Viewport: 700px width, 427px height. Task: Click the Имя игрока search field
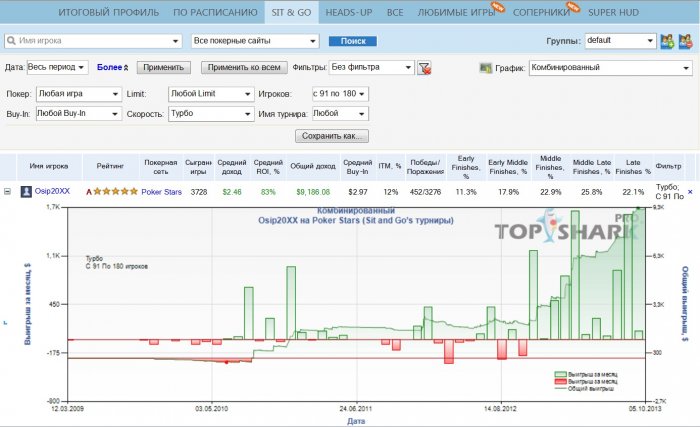[x=95, y=42]
